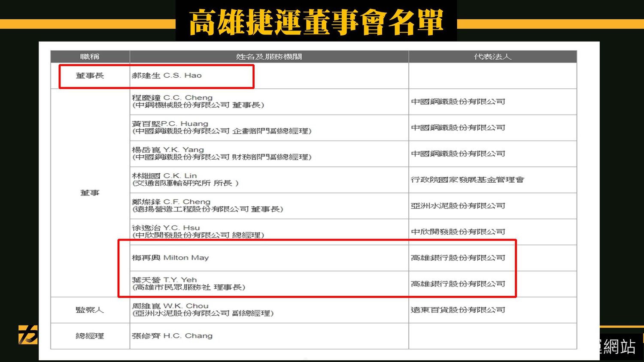This screenshot has width=644, height=362.
Task: Click (交通部運輸研究所 所長 ) affiliation text
Action: tap(185, 183)
